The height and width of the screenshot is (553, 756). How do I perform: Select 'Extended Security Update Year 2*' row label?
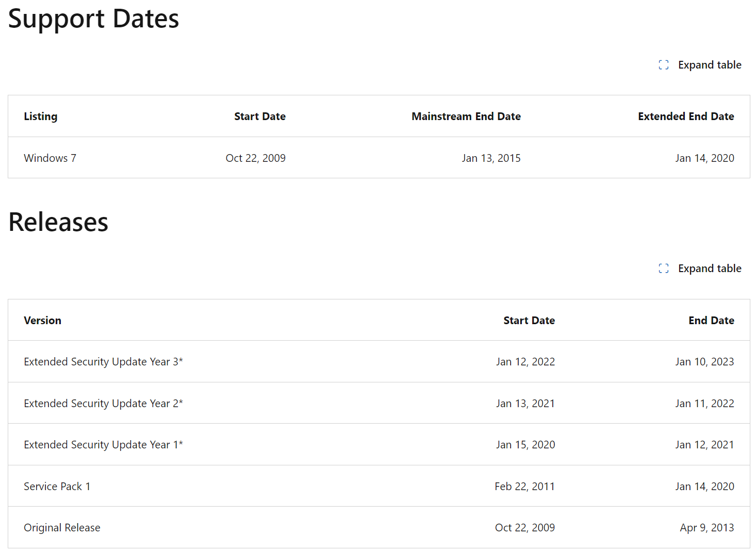tap(104, 404)
